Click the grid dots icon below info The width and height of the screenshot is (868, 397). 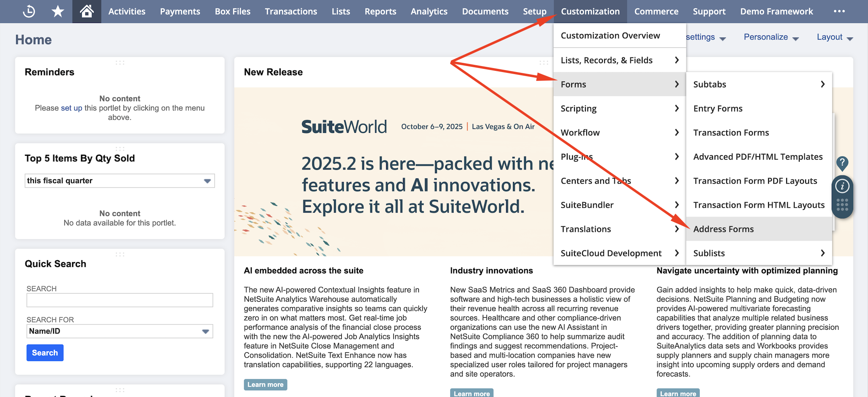coord(842,205)
